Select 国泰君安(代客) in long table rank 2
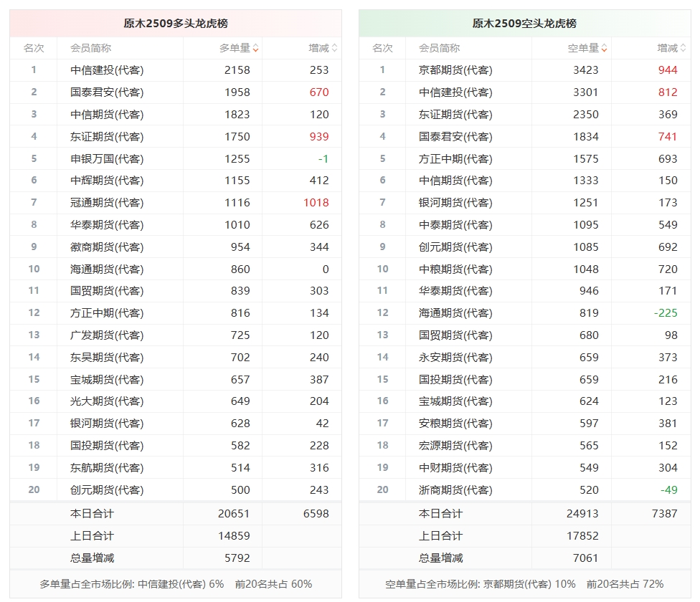The height and width of the screenshot is (602, 700). pos(107,92)
